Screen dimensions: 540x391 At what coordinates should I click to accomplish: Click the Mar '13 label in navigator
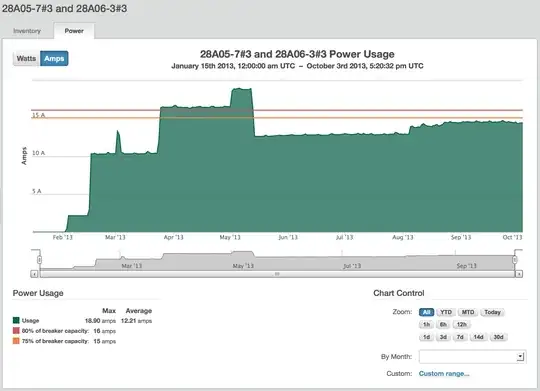coord(132,266)
